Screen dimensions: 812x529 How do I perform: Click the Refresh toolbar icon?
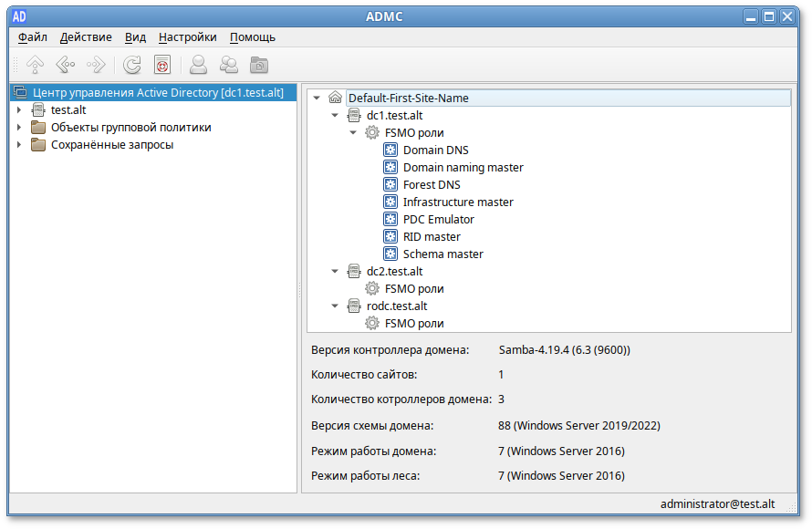pyautogui.click(x=132, y=65)
